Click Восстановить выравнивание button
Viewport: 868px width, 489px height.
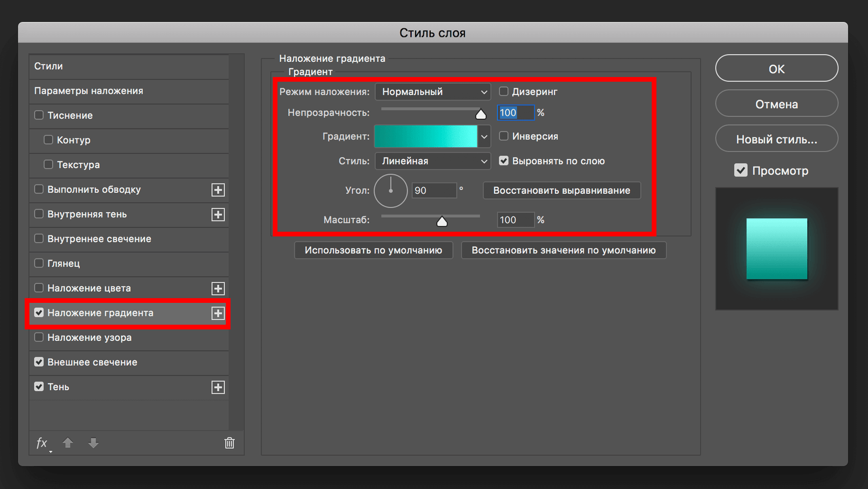[x=561, y=190]
